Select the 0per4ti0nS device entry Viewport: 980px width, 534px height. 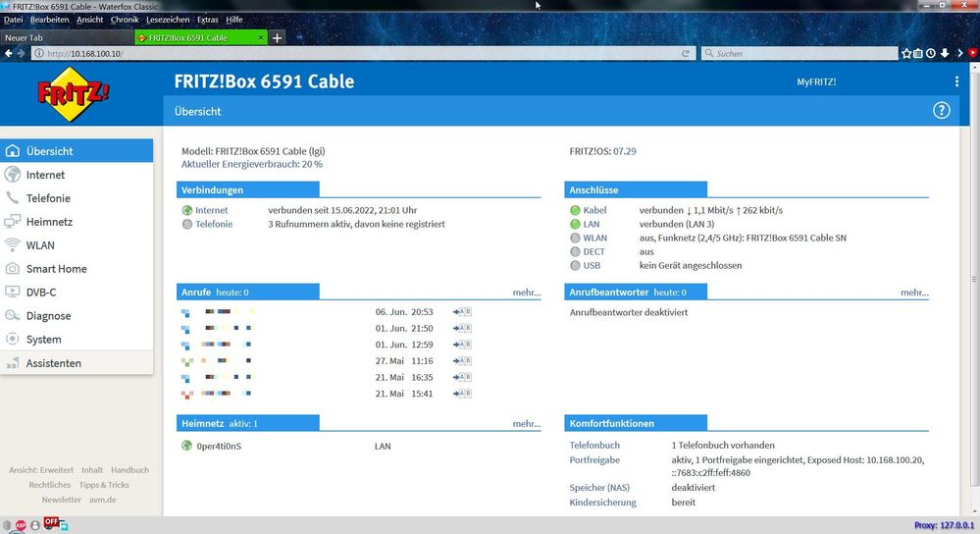pyautogui.click(x=219, y=446)
